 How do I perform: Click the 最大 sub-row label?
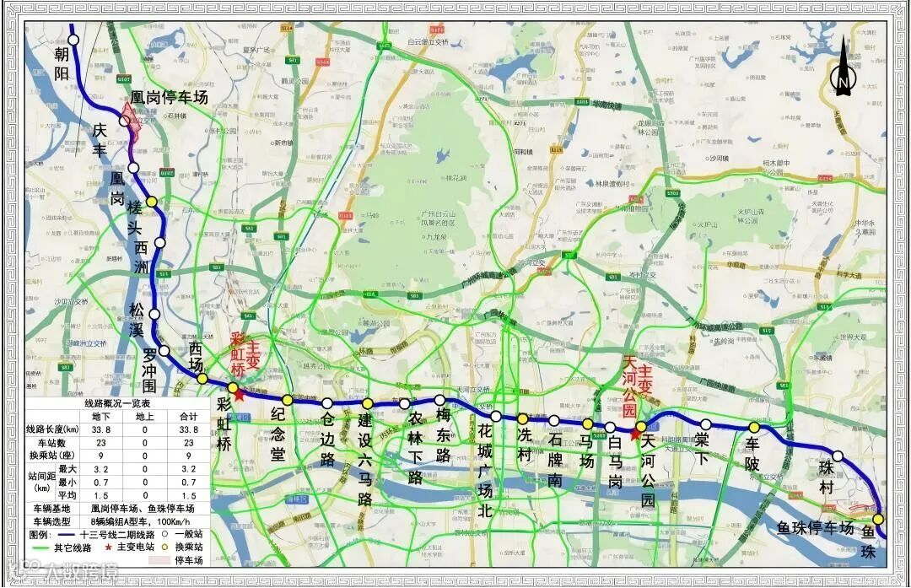[67, 469]
